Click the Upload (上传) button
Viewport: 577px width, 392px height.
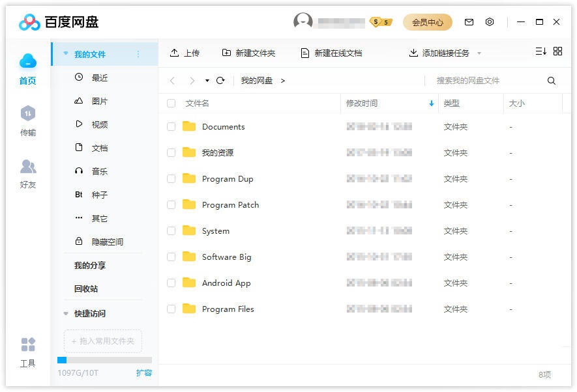185,53
